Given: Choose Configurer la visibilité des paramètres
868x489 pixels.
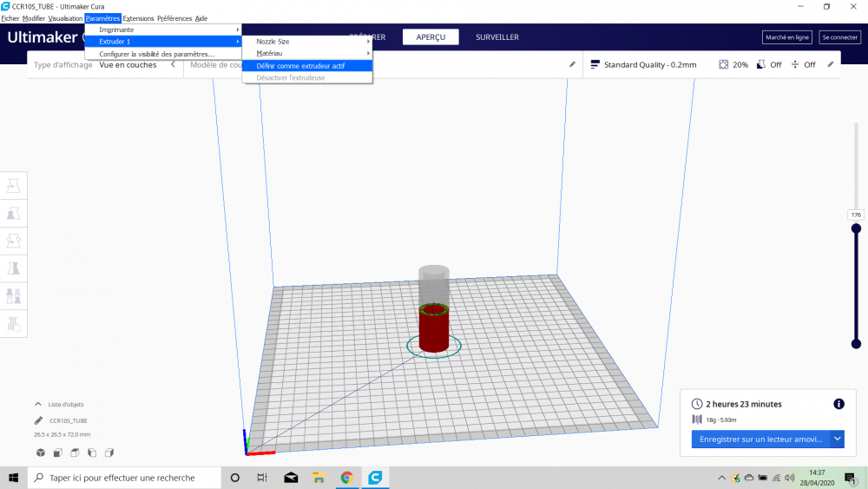Looking at the screenshot, I should pyautogui.click(x=163, y=54).
